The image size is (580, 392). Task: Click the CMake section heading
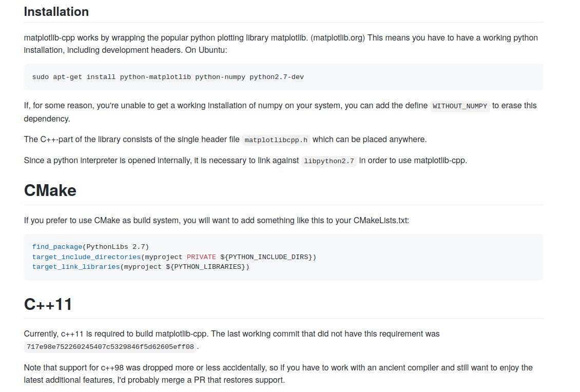pos(50,190)
